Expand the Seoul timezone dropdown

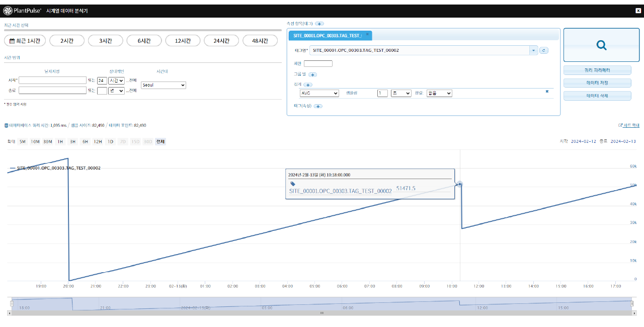coord(164,86)
